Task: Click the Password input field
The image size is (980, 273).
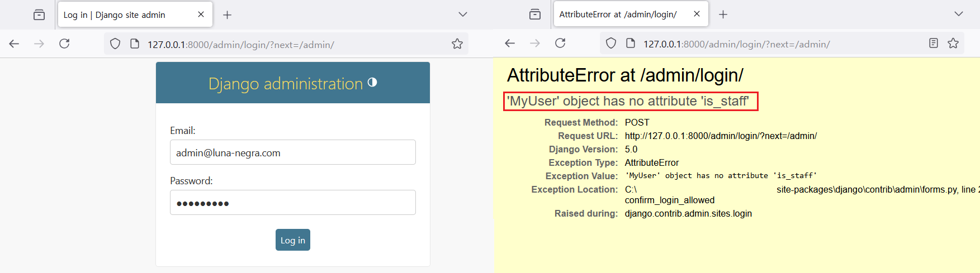Action: pyautogui.click(x=292, y=203)
